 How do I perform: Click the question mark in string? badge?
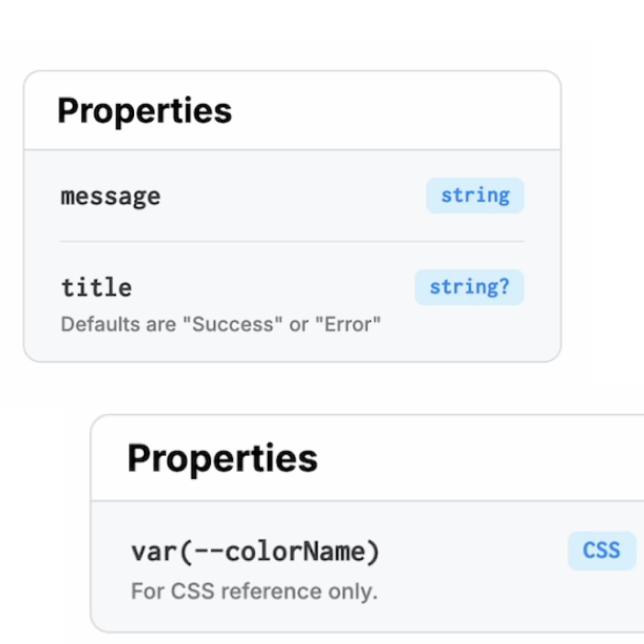[503, 287]
